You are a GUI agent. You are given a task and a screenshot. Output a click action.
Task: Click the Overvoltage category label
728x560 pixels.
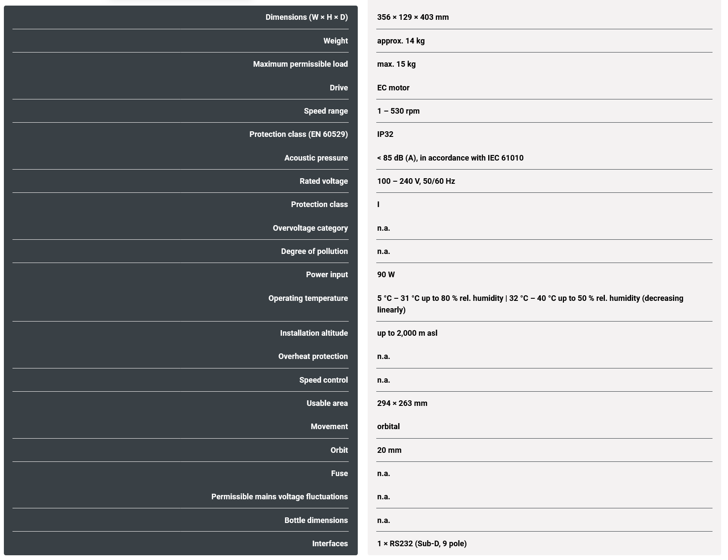[310, 228]
